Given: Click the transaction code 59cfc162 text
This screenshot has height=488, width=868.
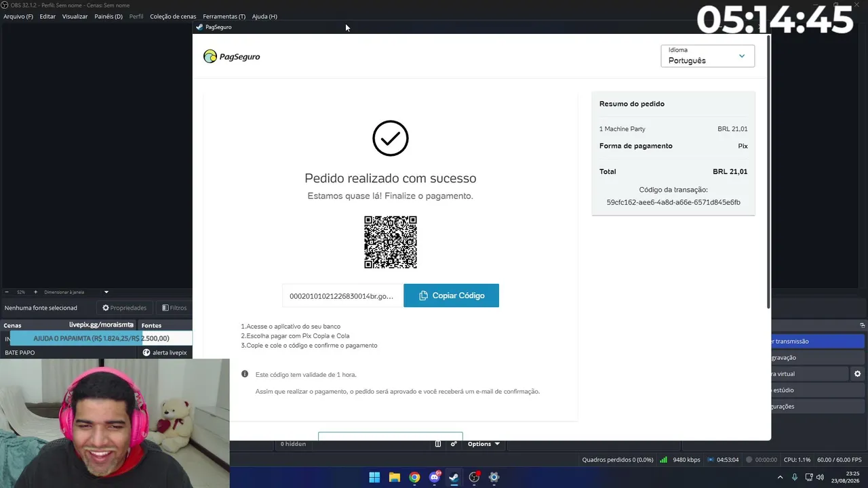Looking at the screenshot, I should (673, 202).
